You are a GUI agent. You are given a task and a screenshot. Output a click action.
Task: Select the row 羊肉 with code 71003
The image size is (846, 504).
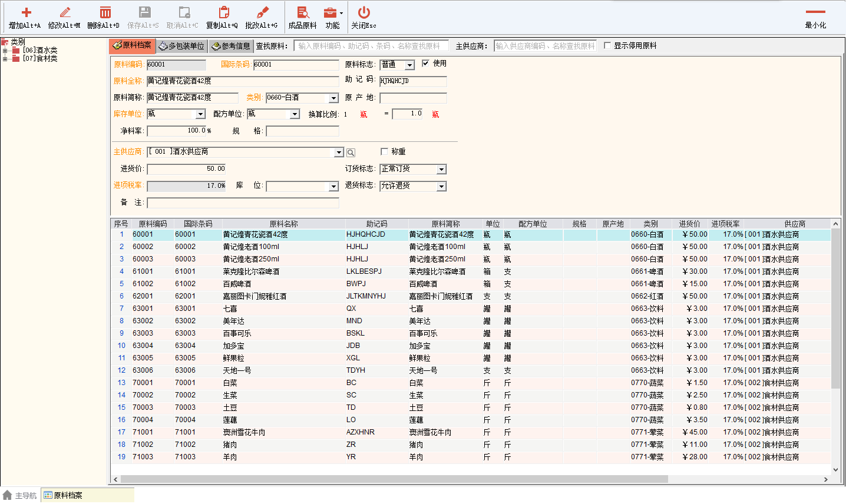[x=471, y=457]
